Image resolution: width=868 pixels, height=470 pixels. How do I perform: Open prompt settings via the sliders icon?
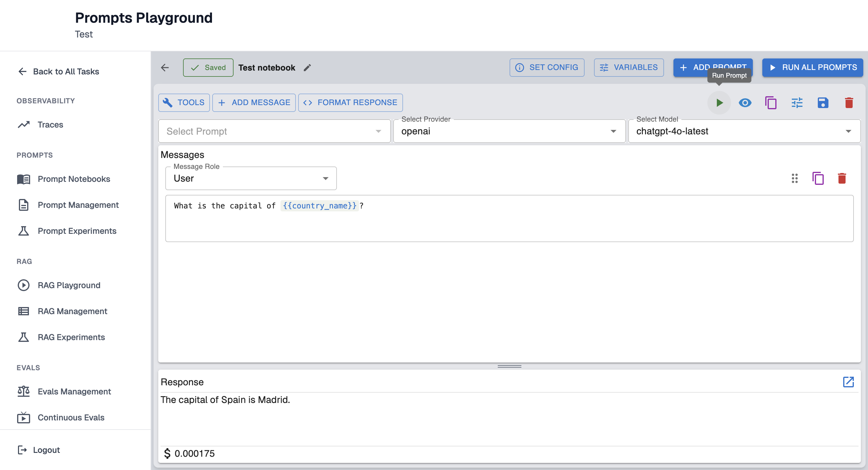pyautogui.click(x=797, y=102)
